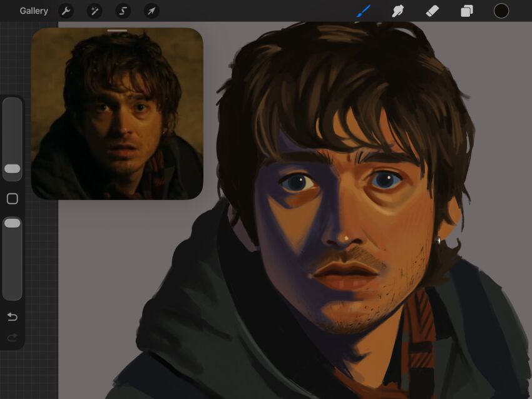Open the Gallery
This screenshot has width=532, height=399.
coord(34,11)
